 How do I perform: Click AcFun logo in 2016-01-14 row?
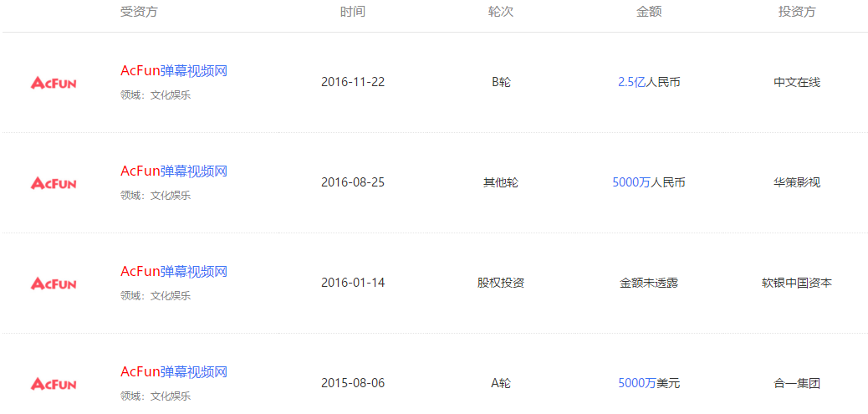[x=54, y=284]
